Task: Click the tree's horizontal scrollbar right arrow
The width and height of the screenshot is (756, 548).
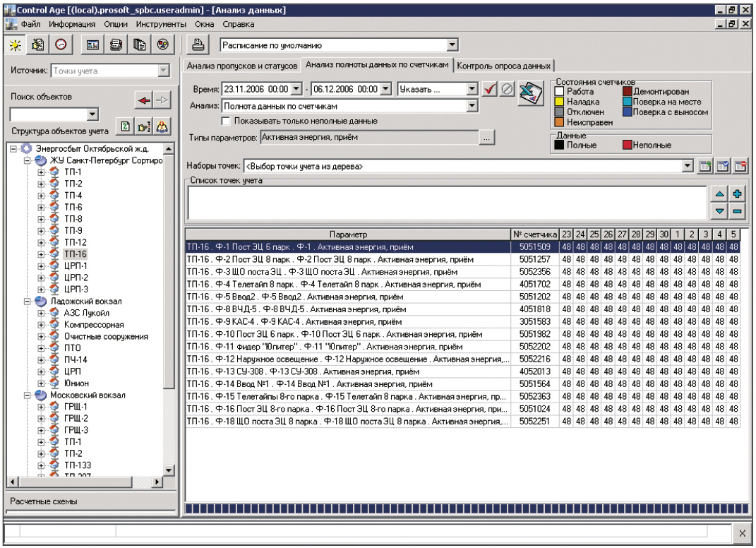Action: point(157,482)
